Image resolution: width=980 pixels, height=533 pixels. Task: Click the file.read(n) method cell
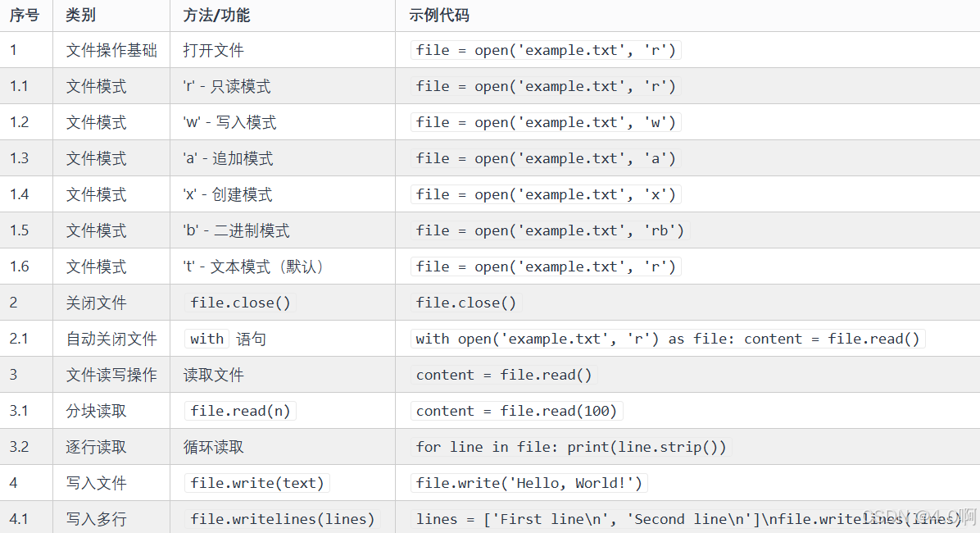tap(241, 411)
